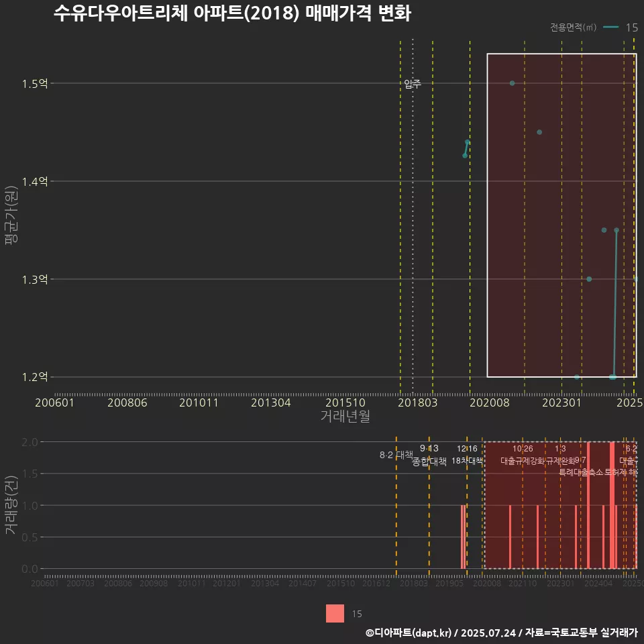This screenshot has height=644, width=644.
Task: Click the 1·3 규제완화 annotation
Action: tap(560, 455)
